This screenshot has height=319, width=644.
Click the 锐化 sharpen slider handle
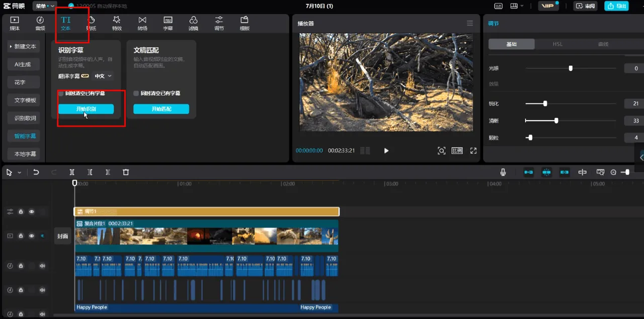point(545,103)
